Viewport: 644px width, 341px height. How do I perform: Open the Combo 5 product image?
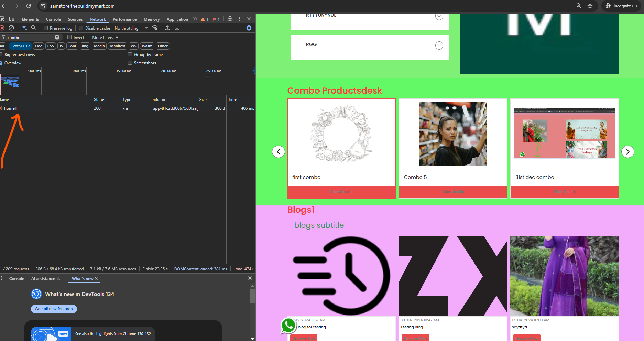pos(453,134)
